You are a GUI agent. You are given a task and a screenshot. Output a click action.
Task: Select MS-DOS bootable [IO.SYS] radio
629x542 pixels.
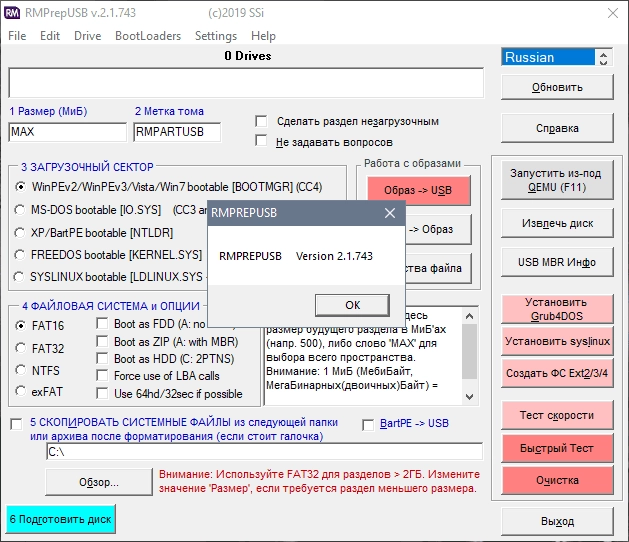pyautogui.click(x=19, y=210)
